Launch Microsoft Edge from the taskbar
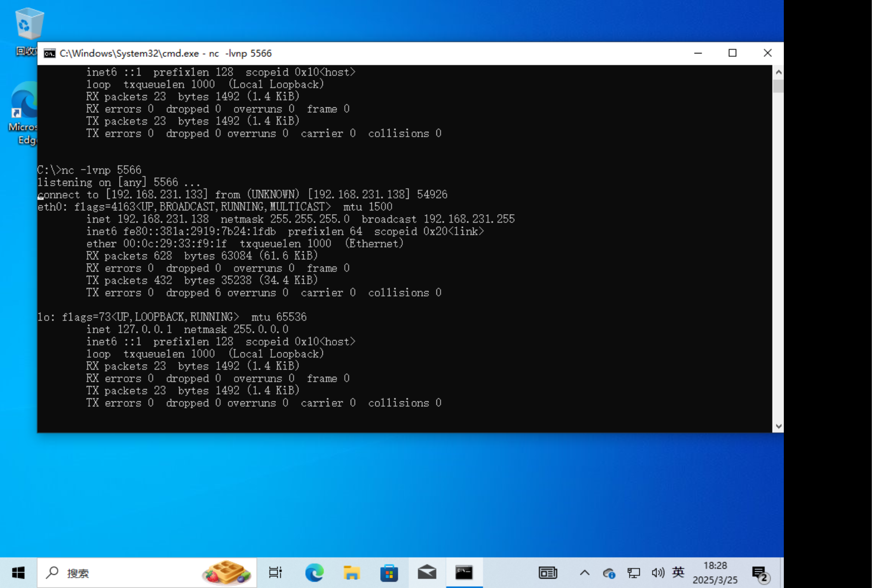Screen dimensions: 872x588 (314, 572)
